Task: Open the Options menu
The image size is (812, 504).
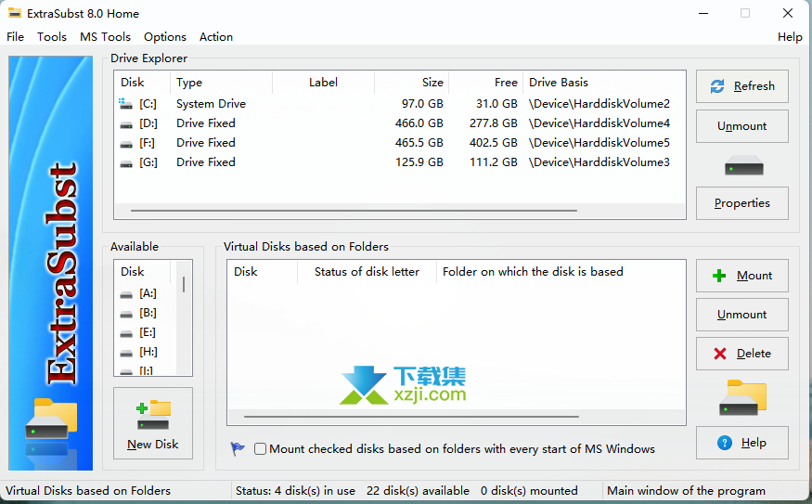Action: click(164, 37)
